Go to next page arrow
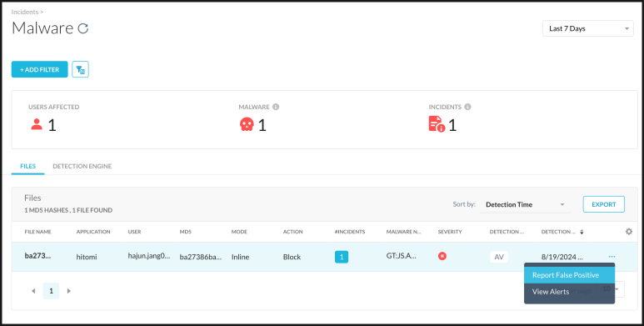Viewport: 644px width, 326px height. click(x=69, y=291)
